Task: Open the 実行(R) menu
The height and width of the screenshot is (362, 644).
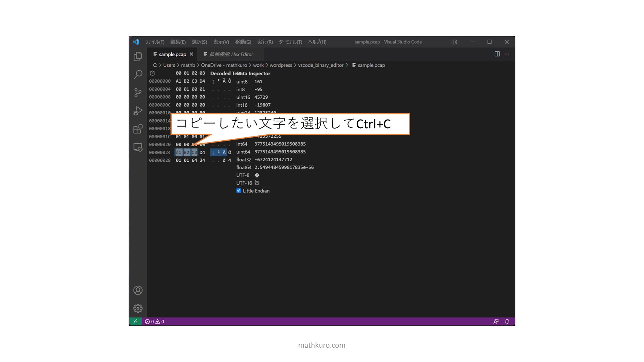Action: coord(265,42)
